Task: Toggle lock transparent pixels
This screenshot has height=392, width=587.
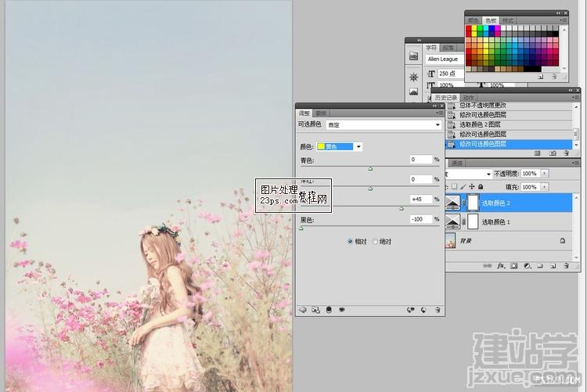Action: 455,186
